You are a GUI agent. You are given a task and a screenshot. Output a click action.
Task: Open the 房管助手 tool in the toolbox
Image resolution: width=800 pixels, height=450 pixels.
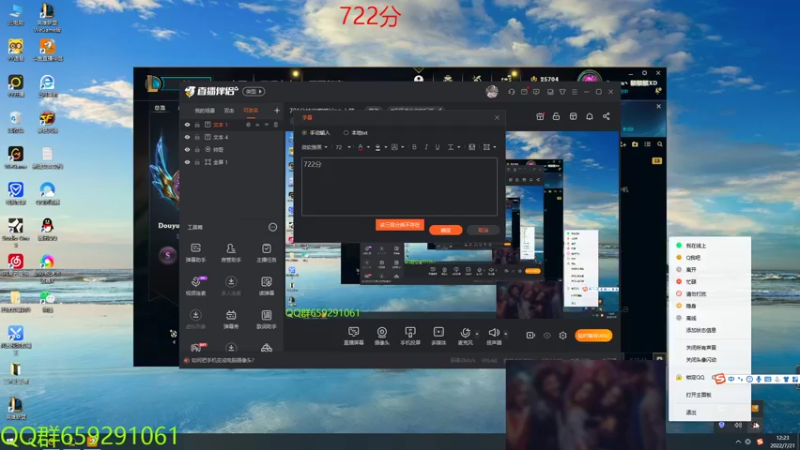pos(231,253)
